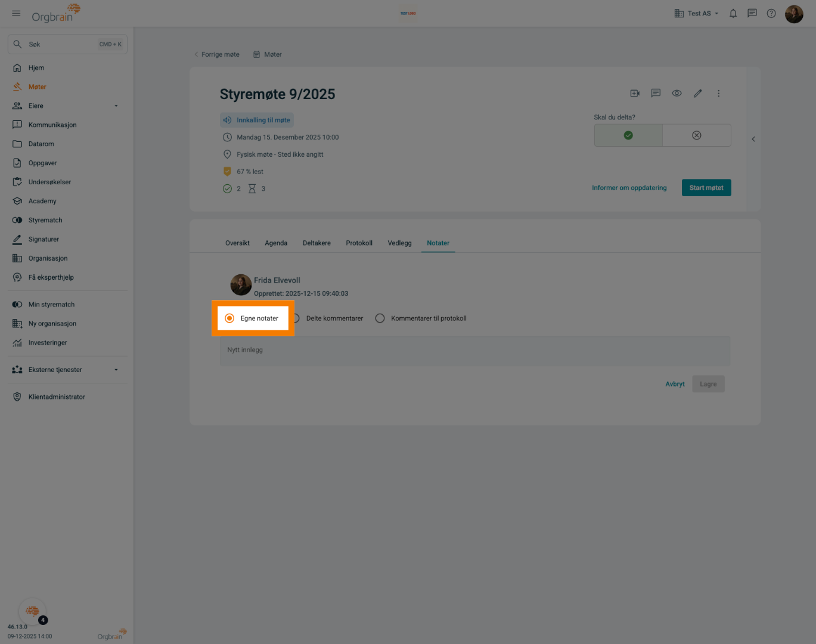Start video meeting via camera icon

click(635, 94)
